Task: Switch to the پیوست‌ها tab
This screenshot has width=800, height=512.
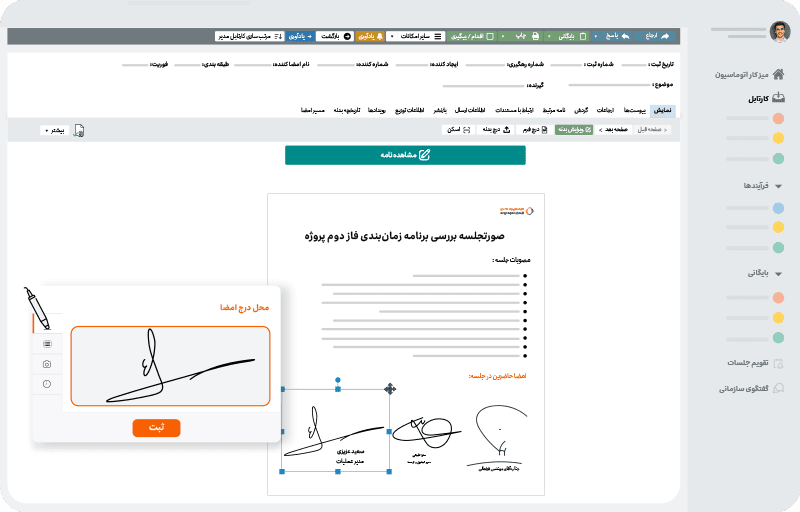Action: pos(632,109)
